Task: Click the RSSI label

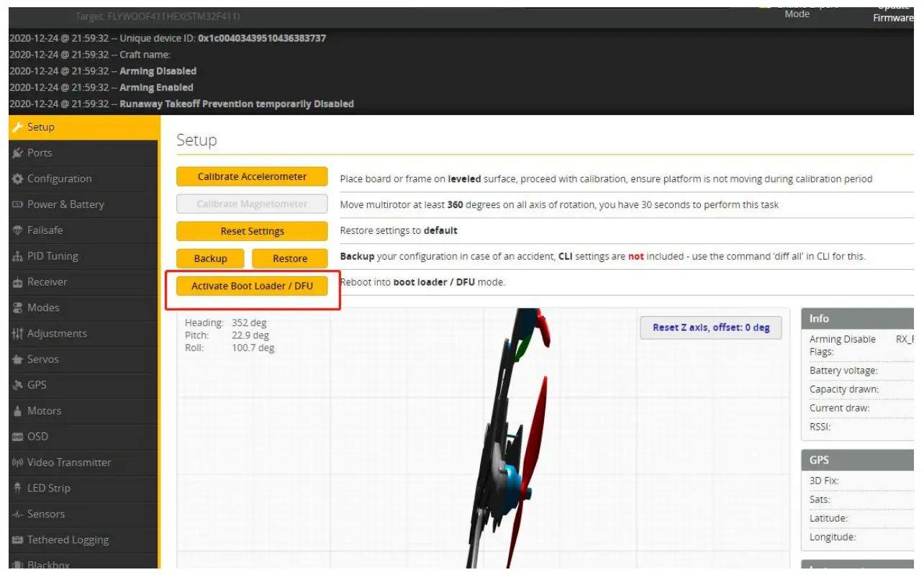Action: pos(820,427)
